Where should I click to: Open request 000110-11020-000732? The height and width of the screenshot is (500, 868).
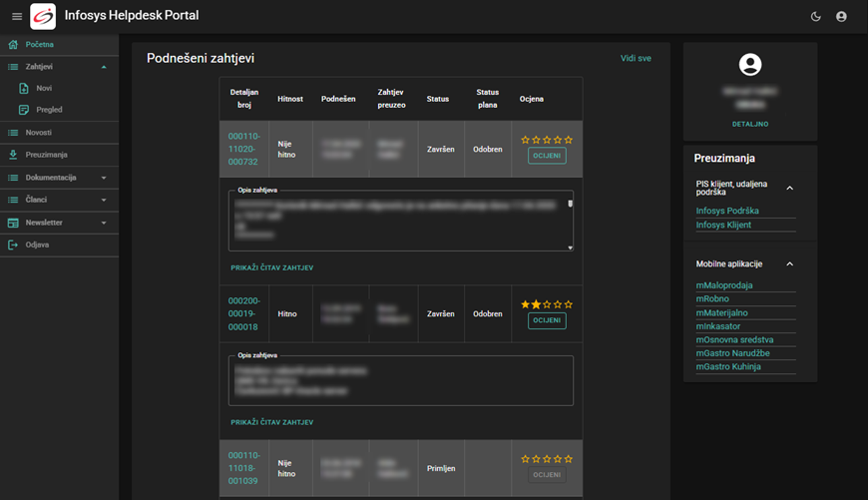click(244, 149)
